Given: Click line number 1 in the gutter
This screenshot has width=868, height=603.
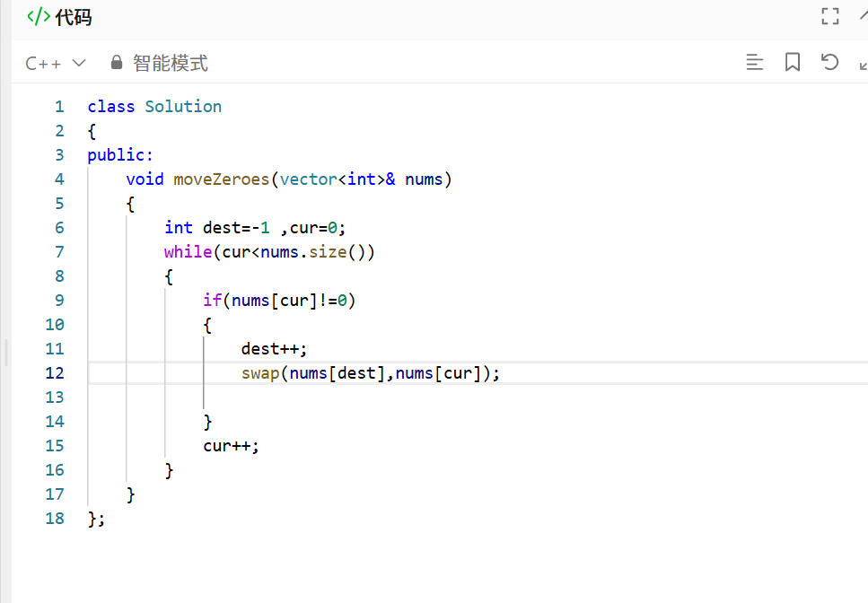Looking at the screenshot, I should [59, 106].
